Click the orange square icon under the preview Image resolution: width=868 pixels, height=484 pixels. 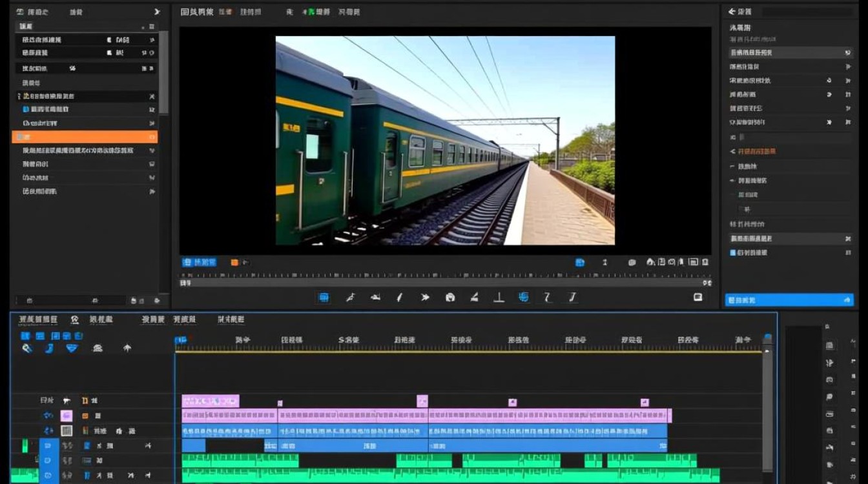tap(234, 263)
